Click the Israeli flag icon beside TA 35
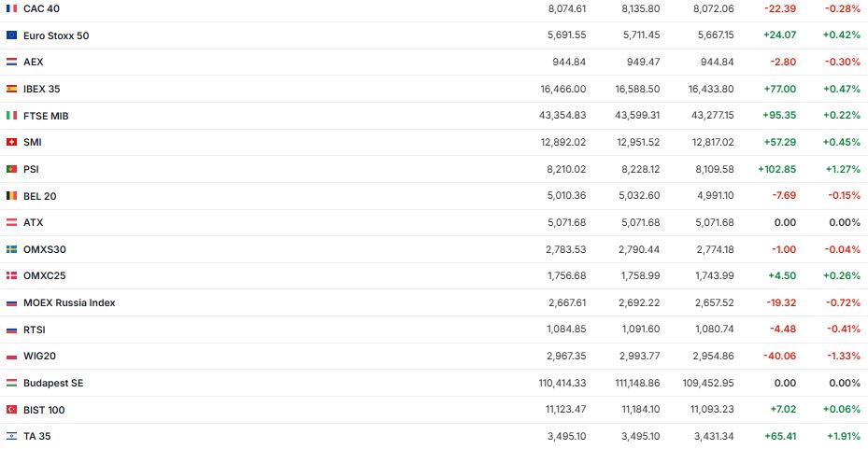The image size is (868, 449). click(11, 436)
